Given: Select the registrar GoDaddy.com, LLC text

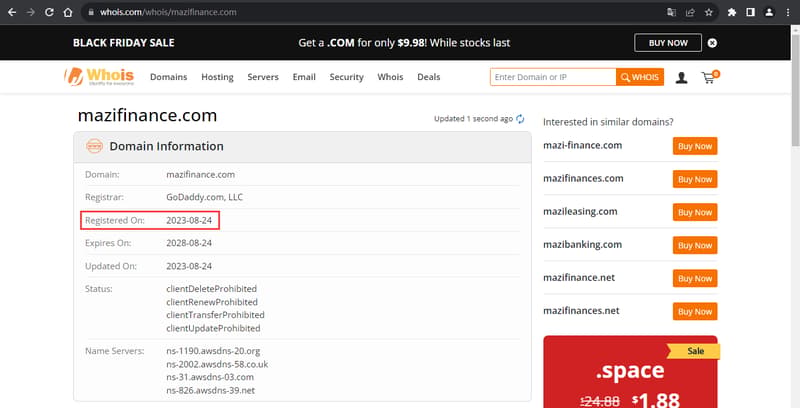Looking at the screenshot, I should click(x=205, y=197).
